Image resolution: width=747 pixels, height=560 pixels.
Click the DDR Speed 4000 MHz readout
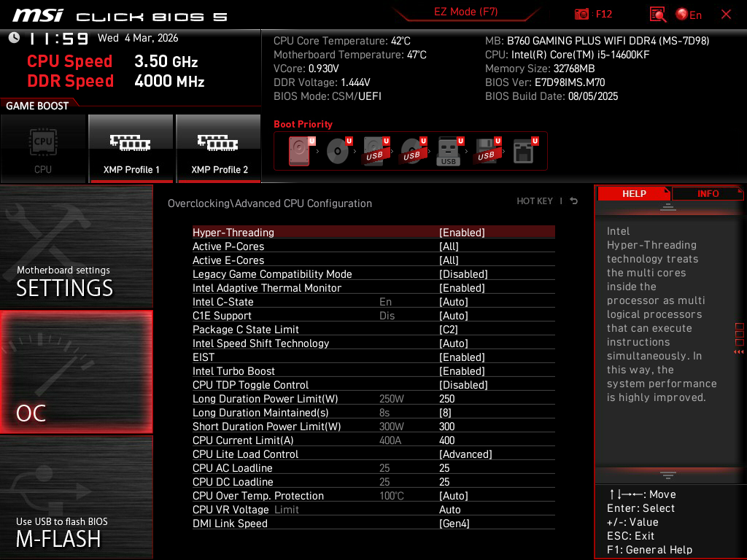pyautogui.click(x=116, y=80)
